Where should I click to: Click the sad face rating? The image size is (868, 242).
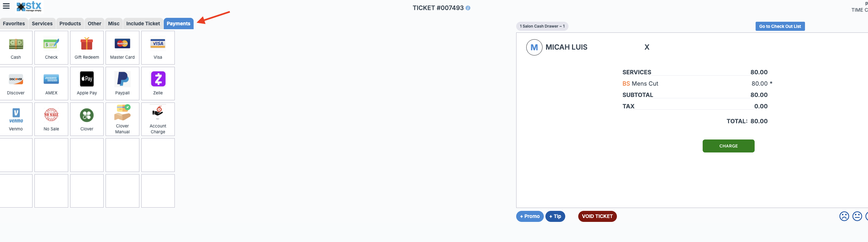[x=844, y=216]
